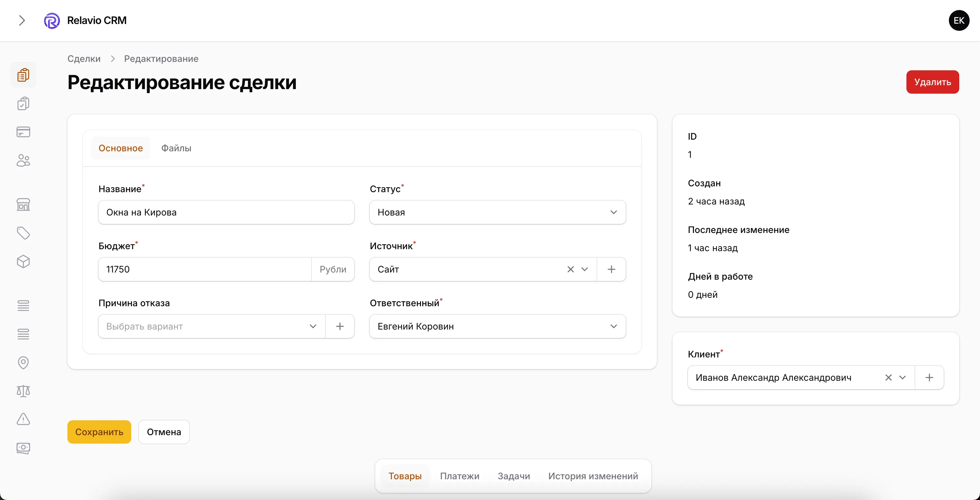Select the Товары tab

405,476
